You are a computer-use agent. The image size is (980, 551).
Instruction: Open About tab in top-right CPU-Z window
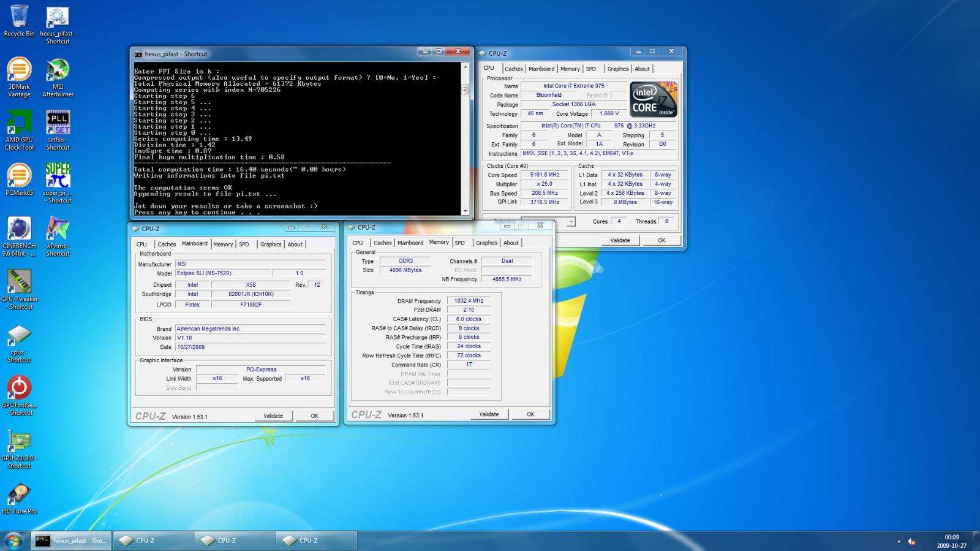(x=642, y=69)
